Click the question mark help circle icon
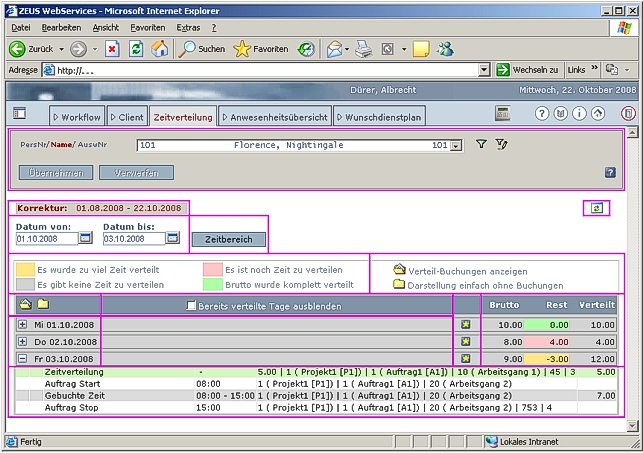643x453 pixels. pyautogui.click(x=542, y=114)
